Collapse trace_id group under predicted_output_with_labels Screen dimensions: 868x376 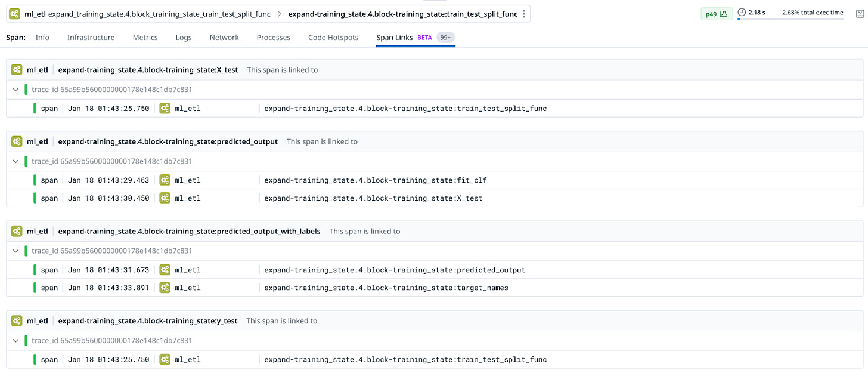pyautogui.click(x=15, y=251)
